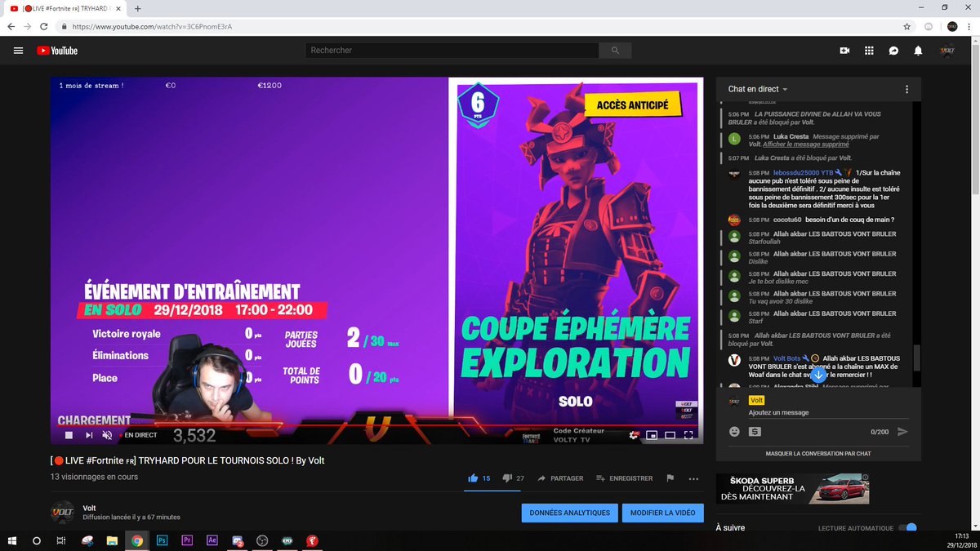Focus the Rechercher search box
This screenshot has width=980, height=551.
click(453, 51)
